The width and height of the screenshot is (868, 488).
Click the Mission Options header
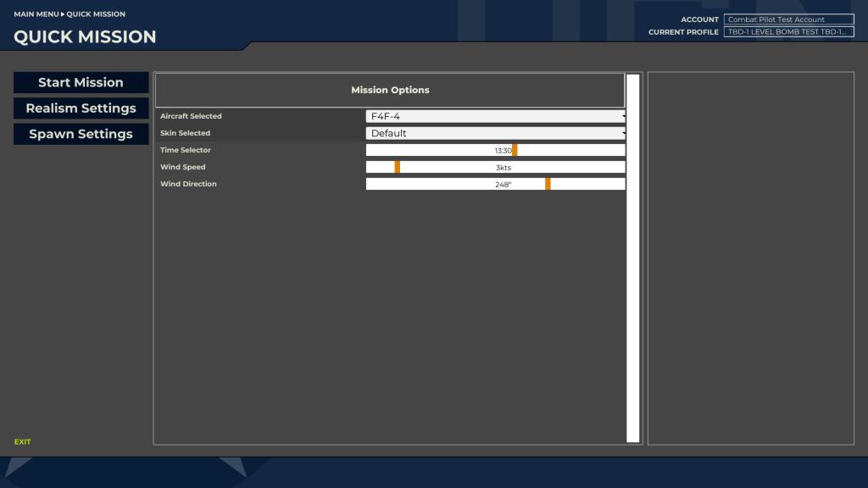pos(390,90)
